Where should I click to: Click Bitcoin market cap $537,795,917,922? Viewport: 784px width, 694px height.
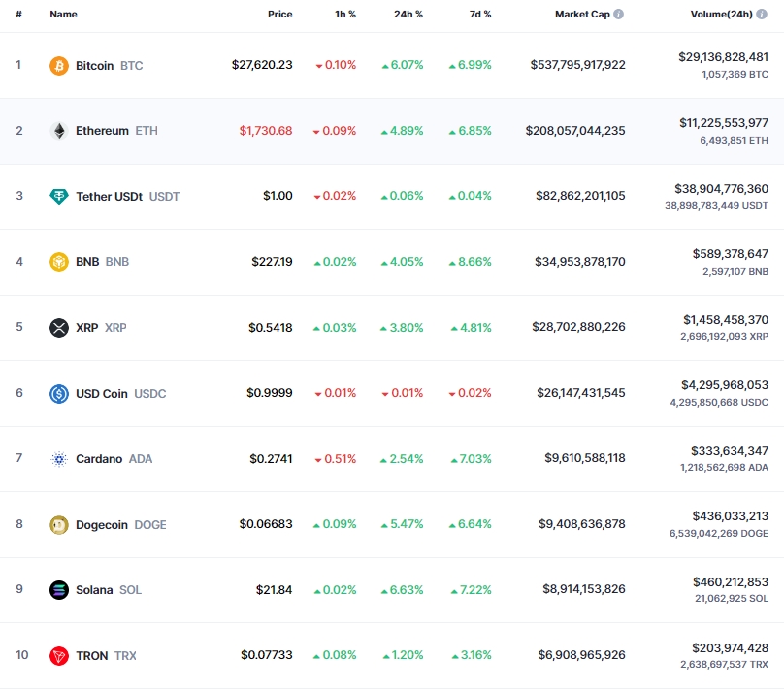coord(578,65)
